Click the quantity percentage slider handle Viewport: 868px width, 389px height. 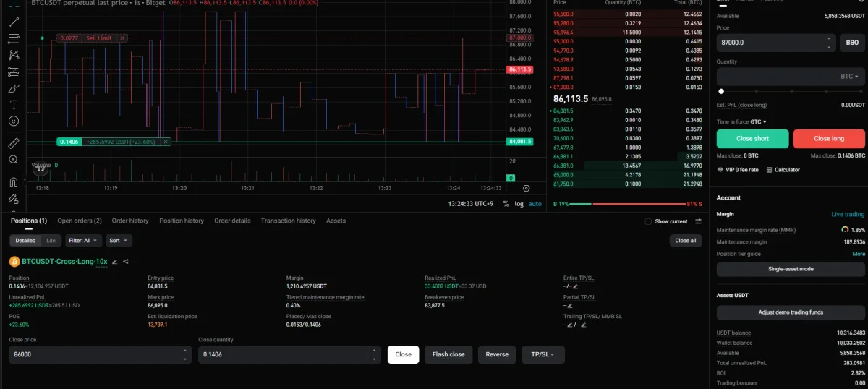(721, 91)
